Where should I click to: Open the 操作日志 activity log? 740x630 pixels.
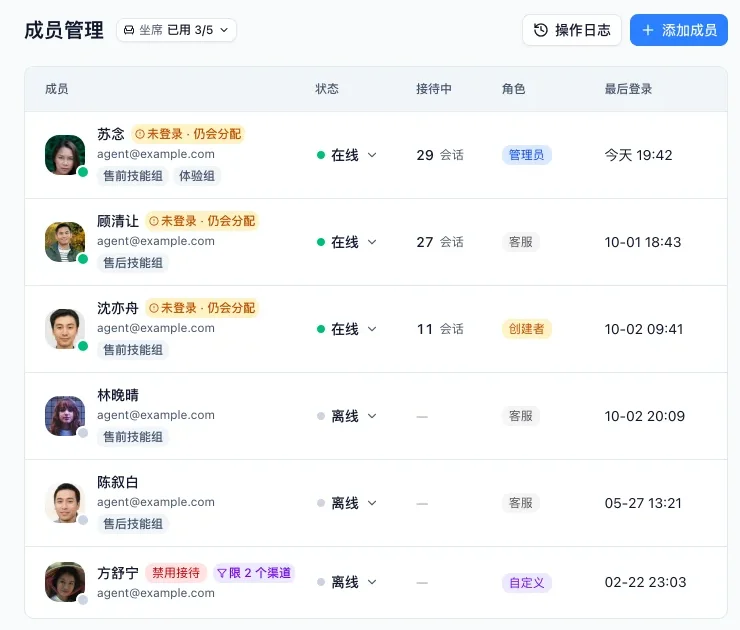tap(572, 30)
